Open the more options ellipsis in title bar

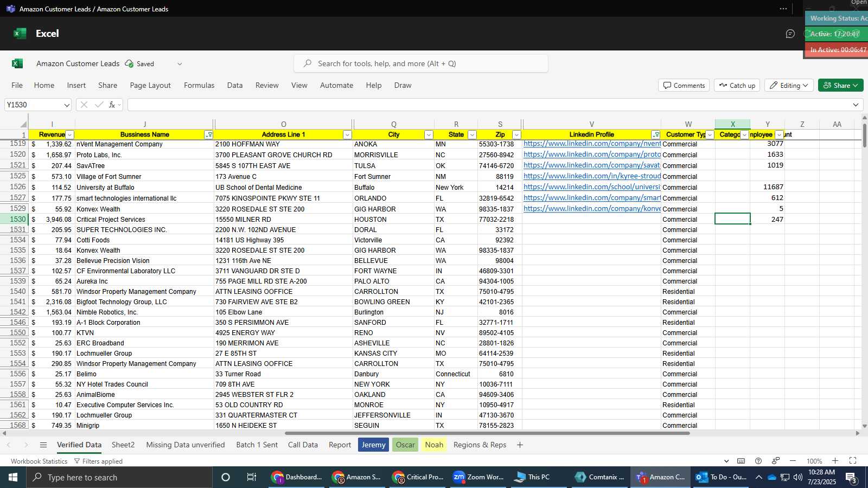(x=783, y=9)
